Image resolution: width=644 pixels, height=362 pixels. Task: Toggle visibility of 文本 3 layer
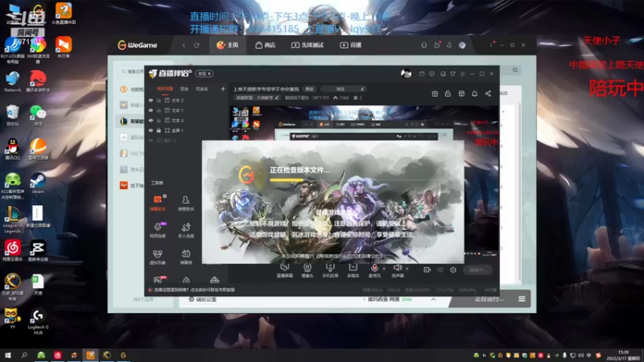[x=151, y=120]
